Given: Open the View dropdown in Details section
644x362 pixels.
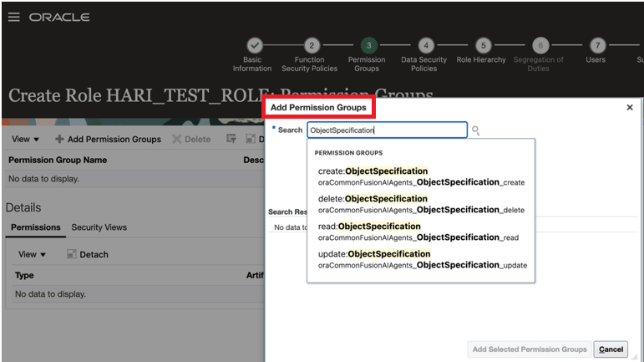Looking at the screenshot, I should pyautogui.click(x=32, y=254).
